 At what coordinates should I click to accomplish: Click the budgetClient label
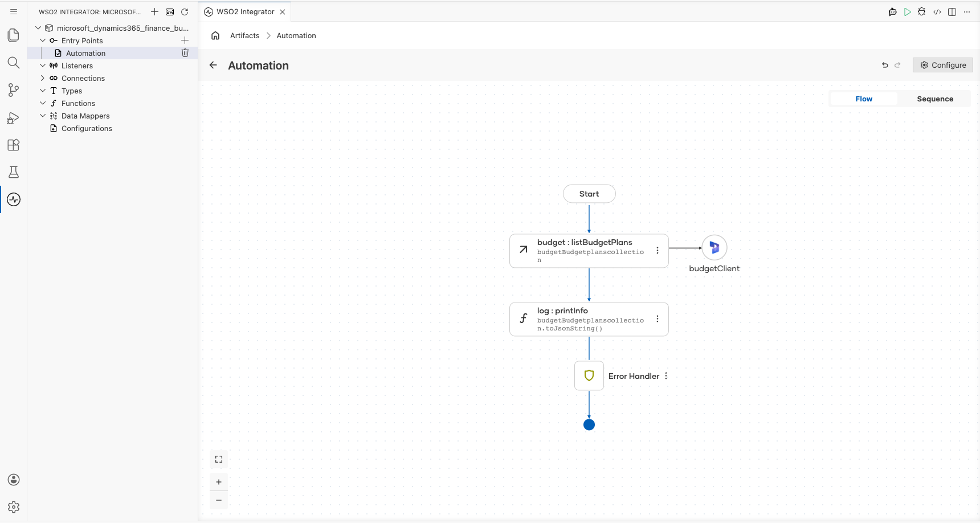(x=714, y=268)
